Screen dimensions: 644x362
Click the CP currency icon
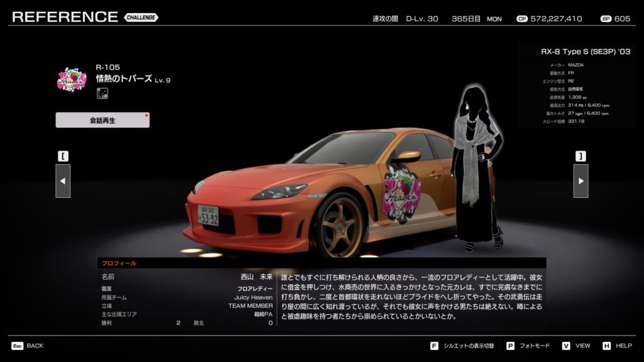coord(521,19)
